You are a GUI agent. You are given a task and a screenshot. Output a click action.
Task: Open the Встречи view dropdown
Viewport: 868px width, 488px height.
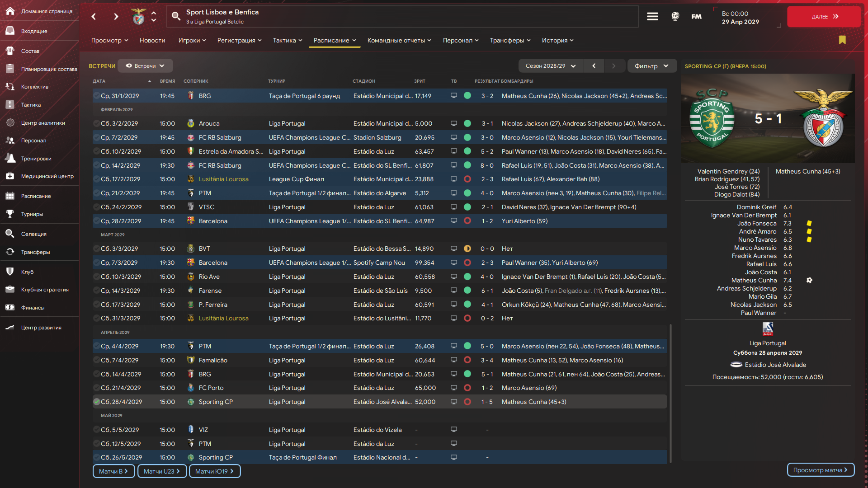[x=145, y=66]
